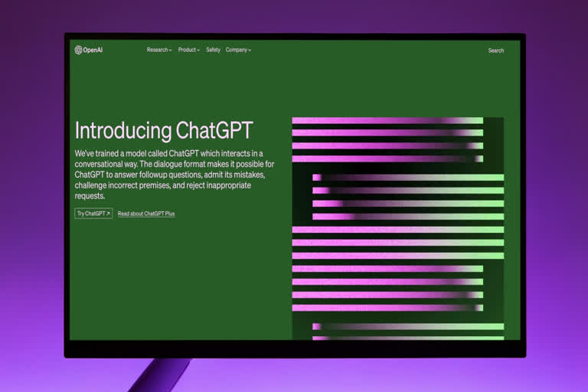The width and height of the screenshot is (588, 392).
Task: Click the arrow icon inside Try ChatGPT
Action: click(x=108, y=214)
